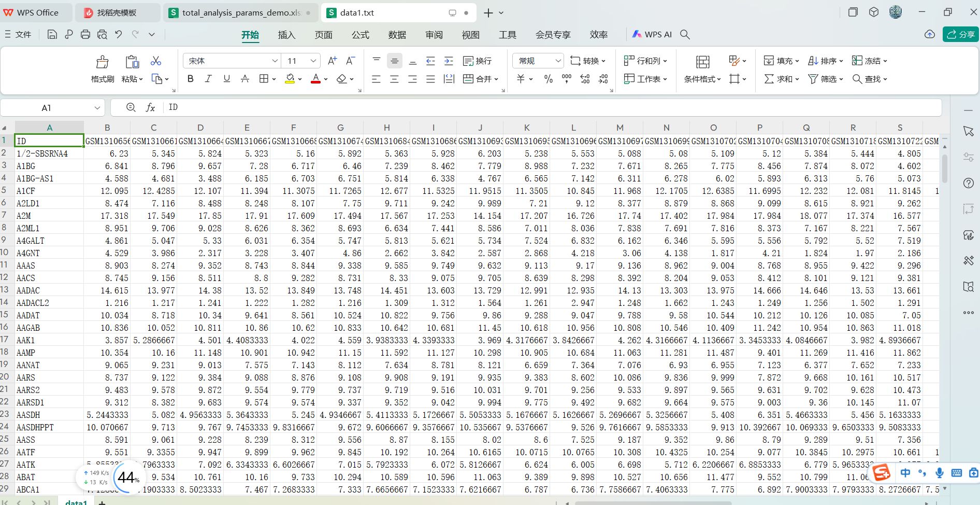980x505 pixels.
Task: Click the Percent style icon
Action: 549,79
